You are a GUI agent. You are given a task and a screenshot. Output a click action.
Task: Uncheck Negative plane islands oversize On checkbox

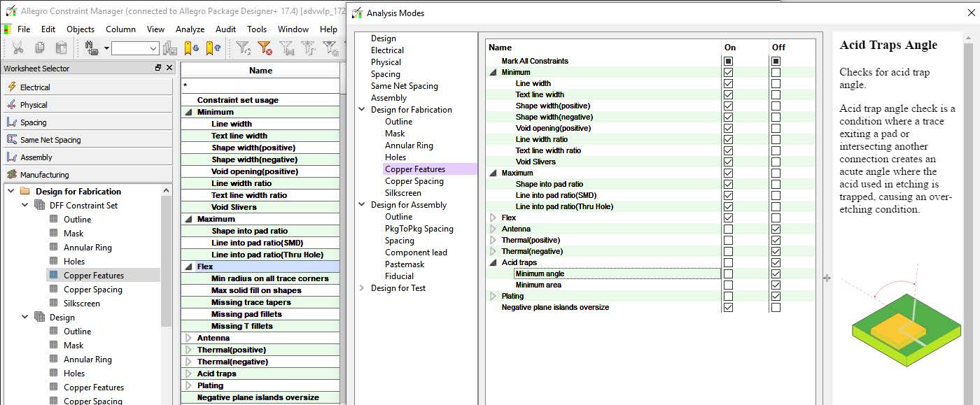coord(729,307)
